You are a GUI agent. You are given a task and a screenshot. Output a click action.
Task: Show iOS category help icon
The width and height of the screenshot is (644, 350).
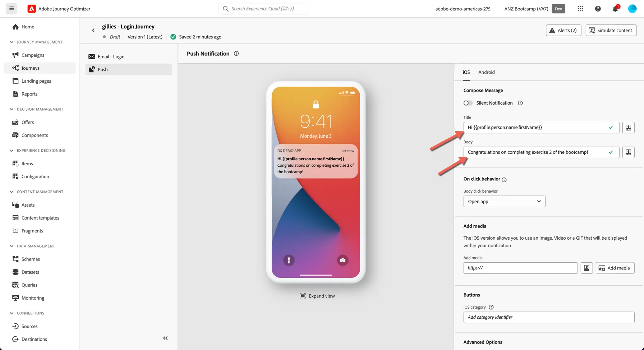pos(491,307)
